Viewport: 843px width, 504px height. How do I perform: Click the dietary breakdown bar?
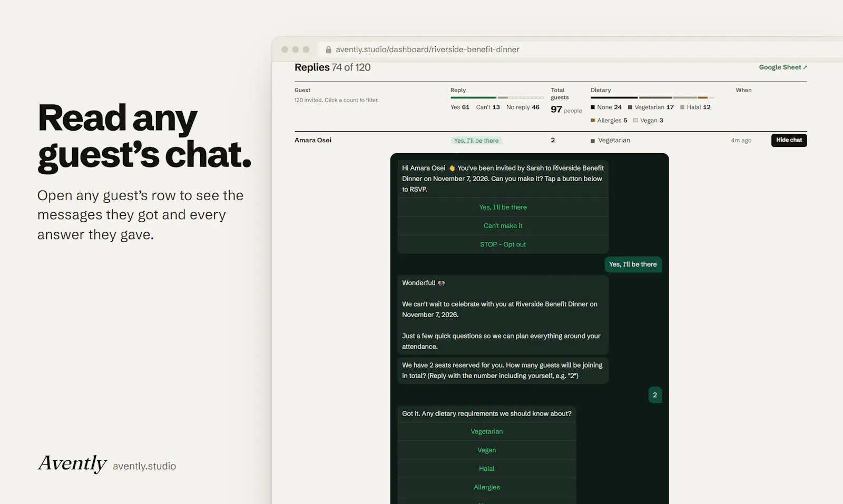652,97
